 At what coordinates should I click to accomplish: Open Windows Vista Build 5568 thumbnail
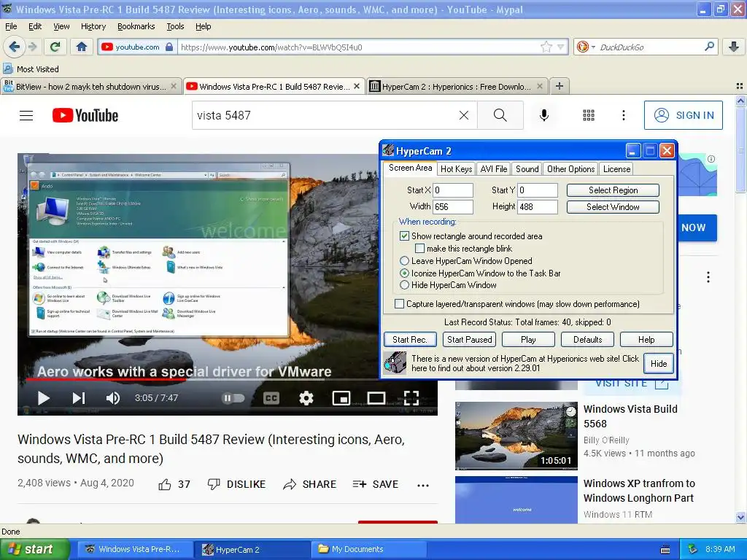516,436
